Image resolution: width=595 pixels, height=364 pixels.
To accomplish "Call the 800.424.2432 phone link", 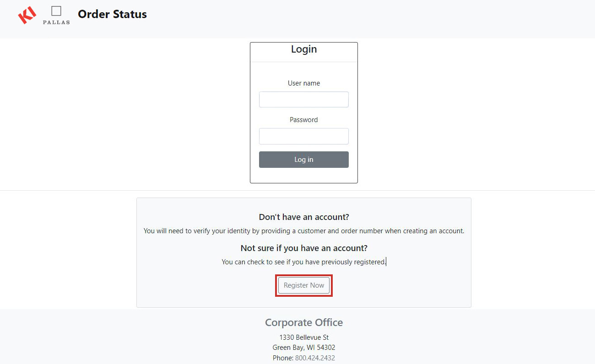I will click(315, 358).
